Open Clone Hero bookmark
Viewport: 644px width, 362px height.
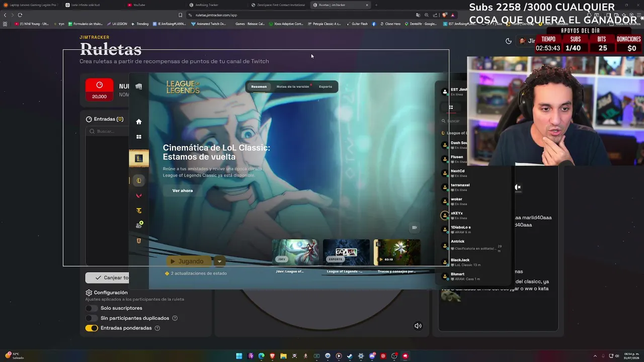pos(389,24)
